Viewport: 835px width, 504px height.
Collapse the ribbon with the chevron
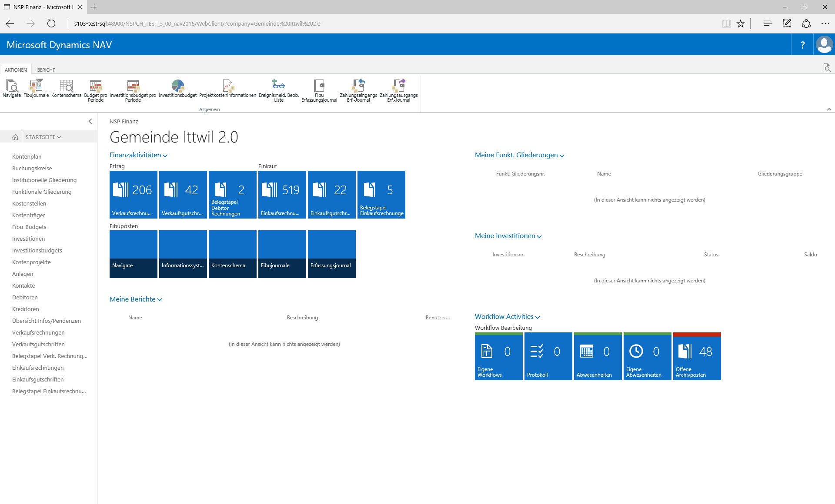(x=829, y=109)
